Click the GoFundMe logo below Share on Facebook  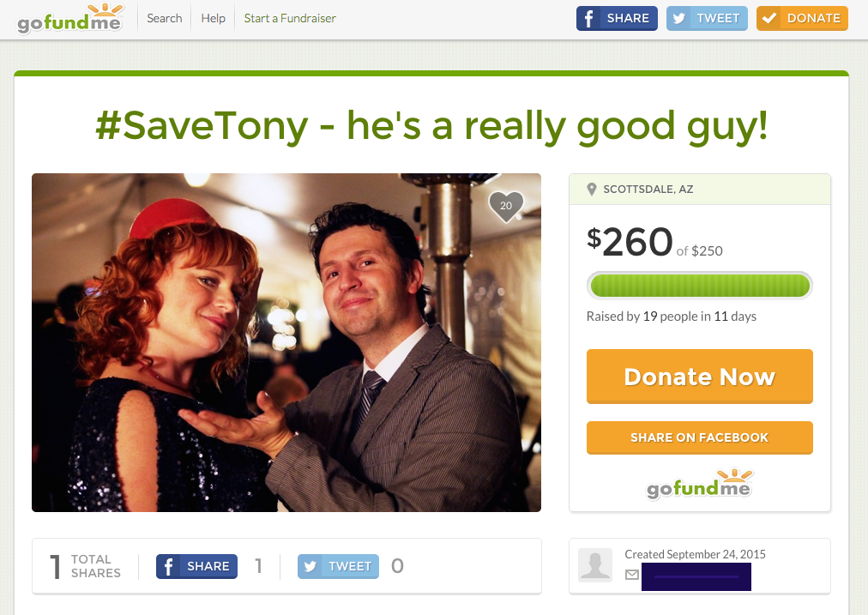[x=699, y=485]
